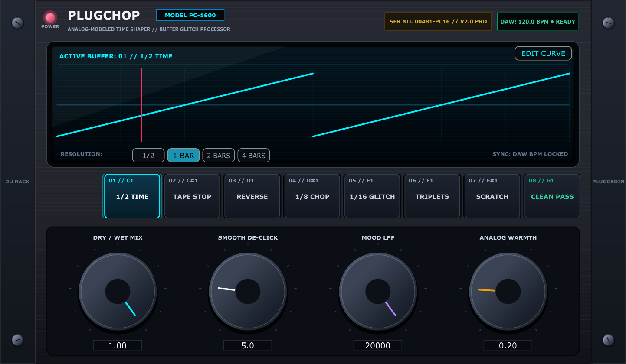Click the ANALOG WARMTH knob
This screenshot has width=626, height=364.
(508, 291)
